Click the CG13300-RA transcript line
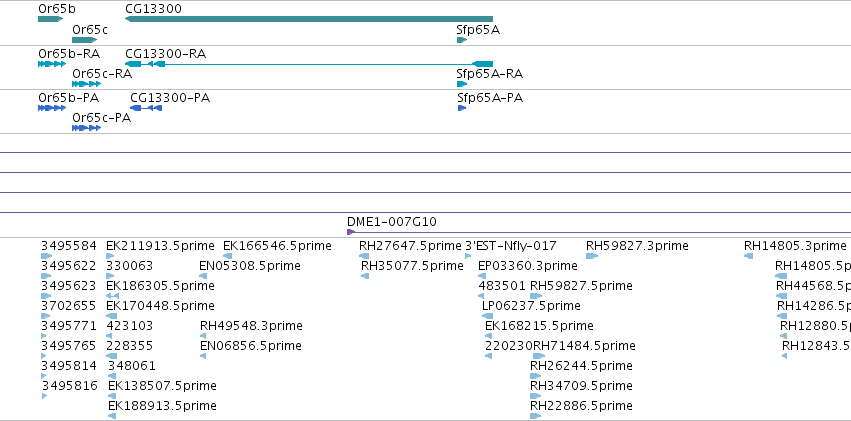This screenshot has height=421, width=851. [x=309, y=64]
